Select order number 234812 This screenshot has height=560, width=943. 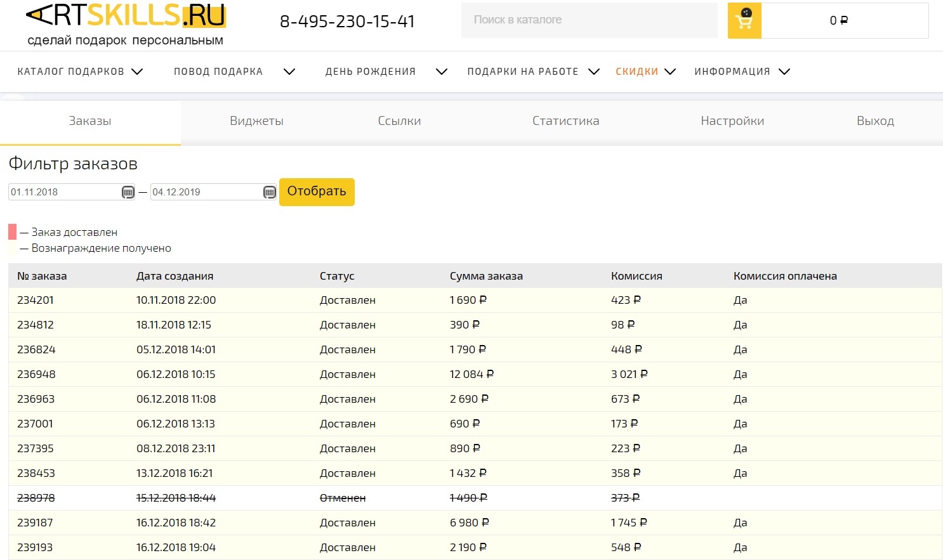tap(36, 325)
